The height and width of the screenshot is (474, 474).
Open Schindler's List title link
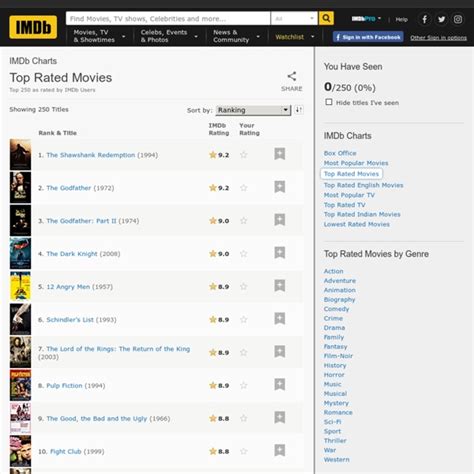(70, 320)
